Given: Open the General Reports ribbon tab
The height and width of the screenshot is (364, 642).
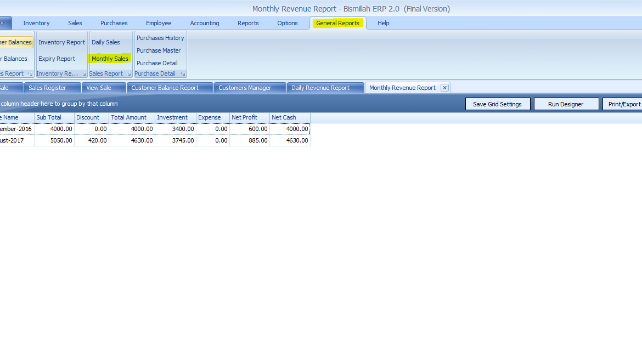Looking at the screenshot, I should click(337, 23).
